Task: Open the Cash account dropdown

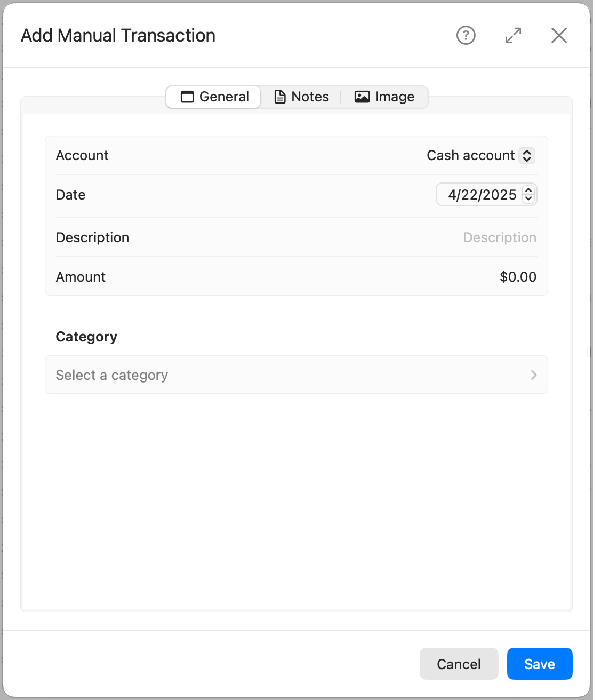Action: [480, 155]
